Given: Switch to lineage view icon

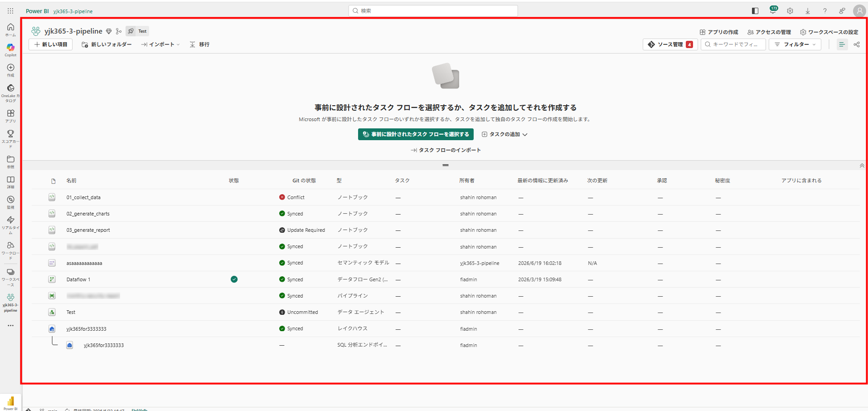Looking at the screenshot, I should click(857, 44).
